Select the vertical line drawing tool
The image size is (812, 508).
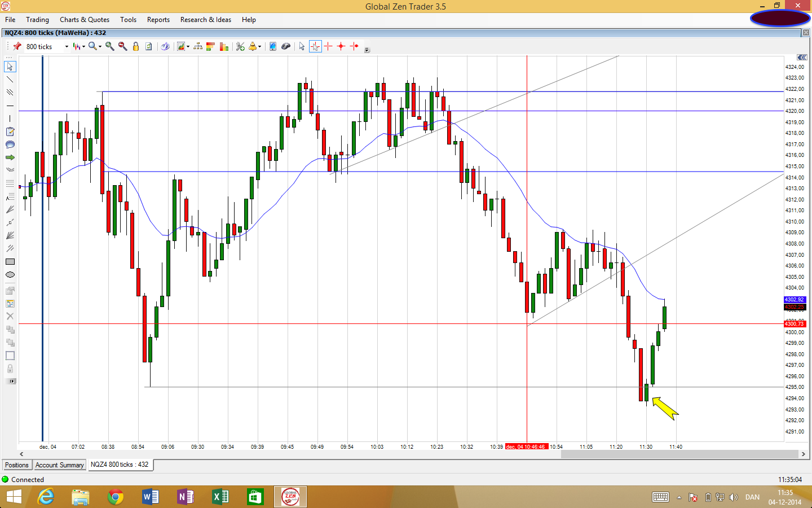(x=10, y=119)
